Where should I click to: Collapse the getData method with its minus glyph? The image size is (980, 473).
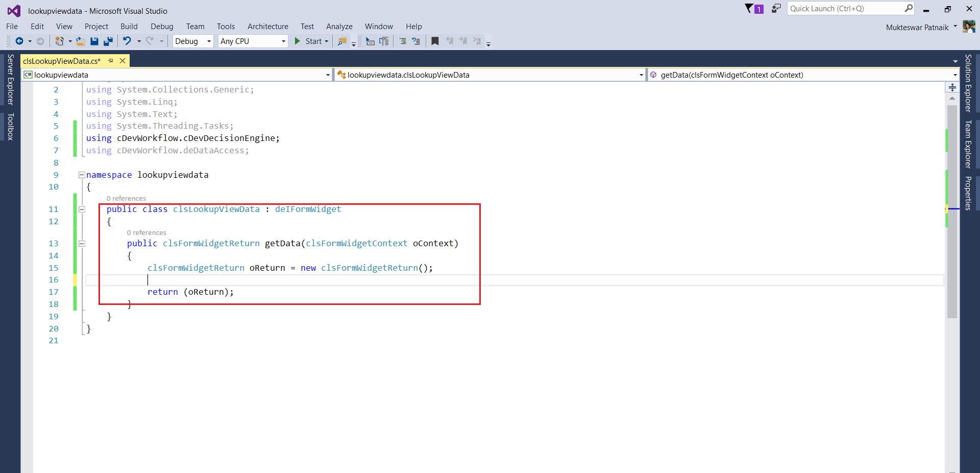82,244
